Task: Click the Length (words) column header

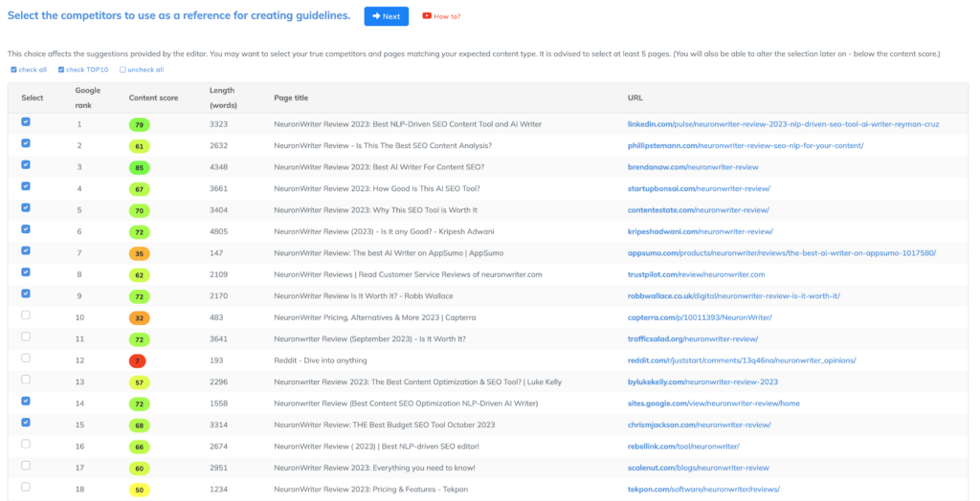Action: pos(223,98)
